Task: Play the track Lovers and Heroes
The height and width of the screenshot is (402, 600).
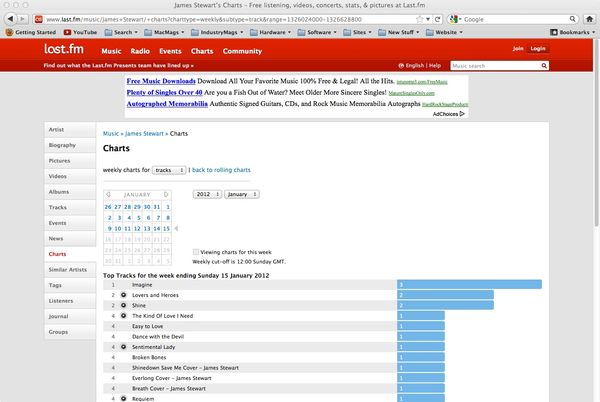Action: tap(124, 295)
